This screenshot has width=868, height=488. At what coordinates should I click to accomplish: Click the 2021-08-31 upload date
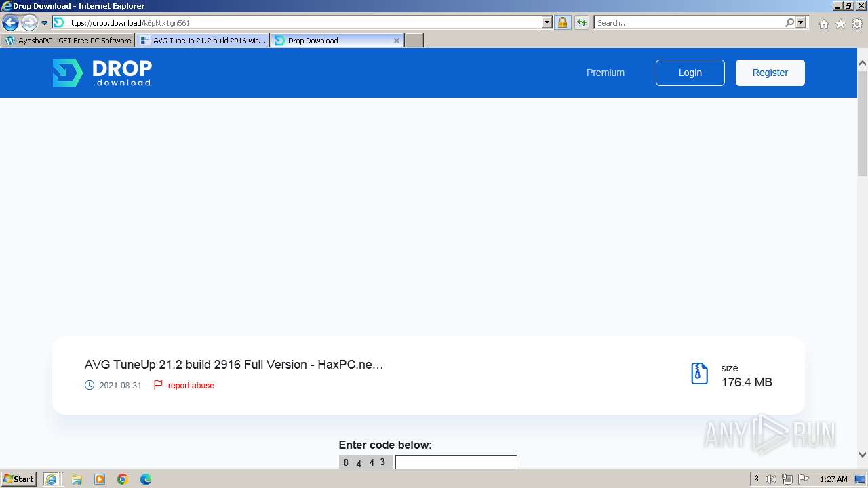tap(120, 386)
